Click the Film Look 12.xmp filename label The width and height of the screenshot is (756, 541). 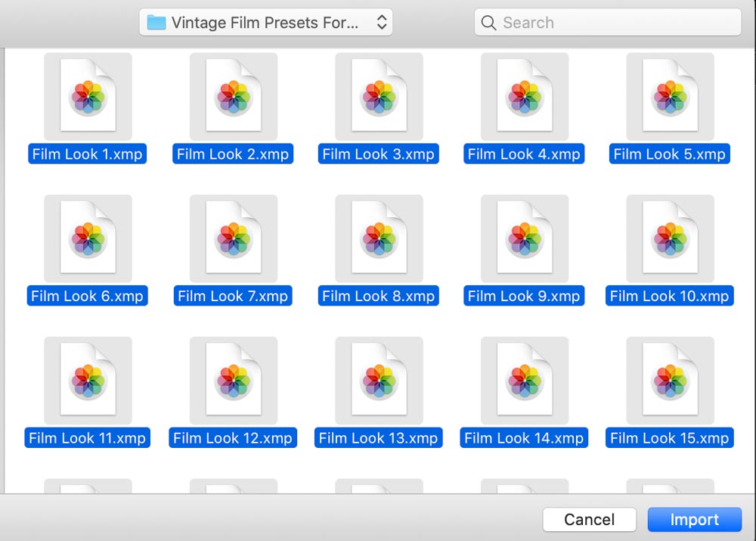pyautogui.click(x=233, y=438)
